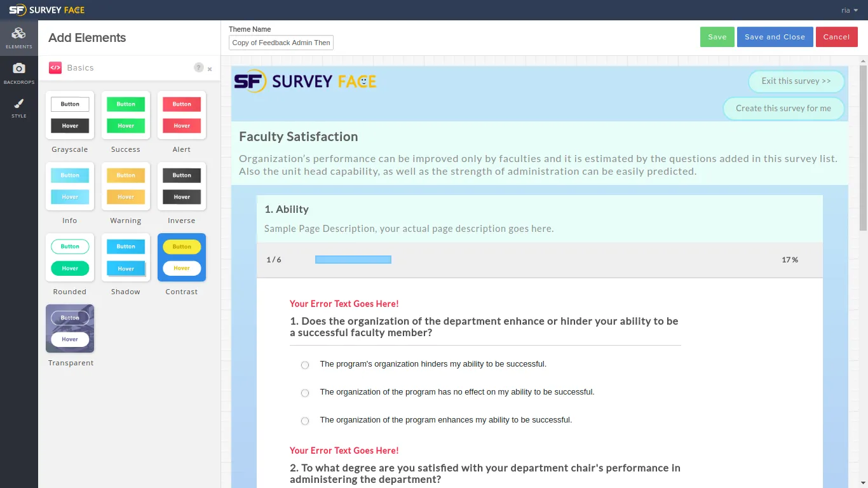This screenshot has height=488, width=868.
Task: Open the Backdrops camera icon
Action: click(x=19, y=72)
